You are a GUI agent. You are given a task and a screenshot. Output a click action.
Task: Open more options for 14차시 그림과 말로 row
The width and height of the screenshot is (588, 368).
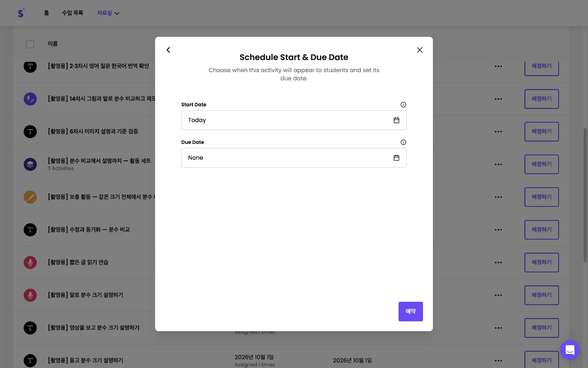(x=498, y=99)
